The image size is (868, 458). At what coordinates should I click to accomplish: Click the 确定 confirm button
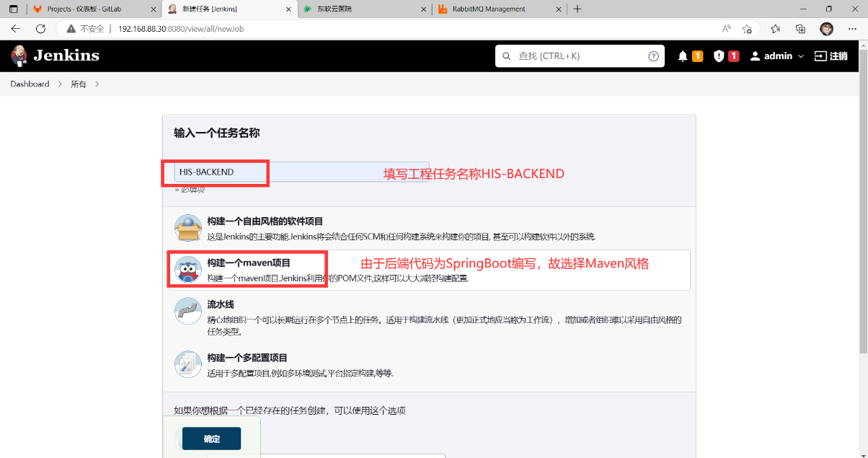[211, 439]
